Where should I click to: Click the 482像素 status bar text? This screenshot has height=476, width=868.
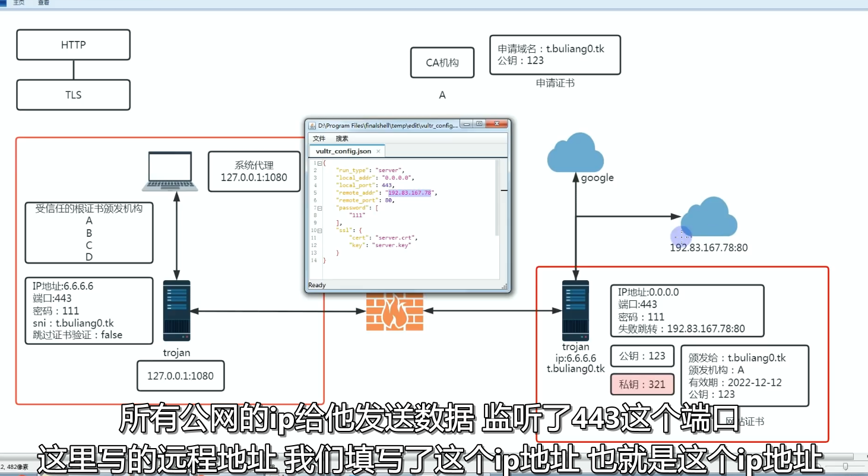(18, 467)
